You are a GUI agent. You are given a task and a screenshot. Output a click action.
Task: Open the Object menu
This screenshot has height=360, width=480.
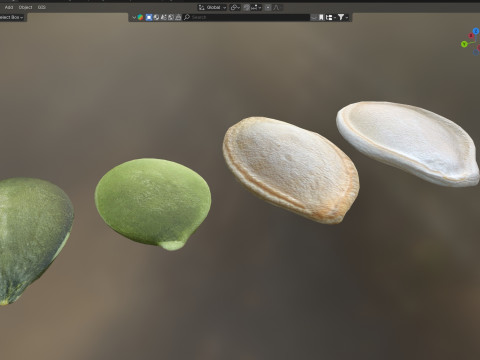[26, 7]
